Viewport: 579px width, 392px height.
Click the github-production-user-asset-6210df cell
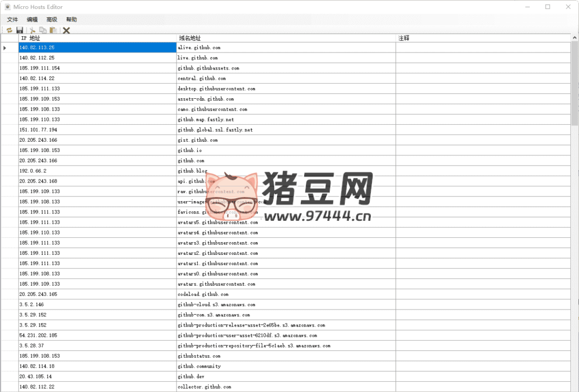tap(286, 336)
